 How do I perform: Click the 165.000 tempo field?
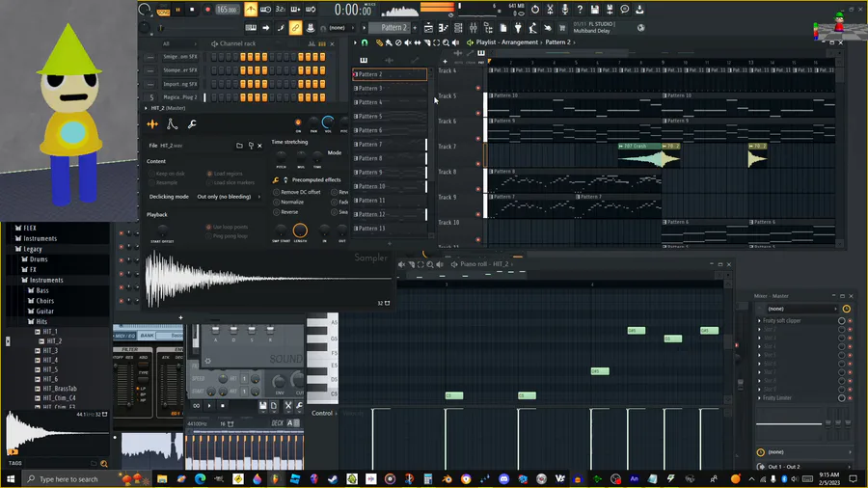click(x=227, y=10)
